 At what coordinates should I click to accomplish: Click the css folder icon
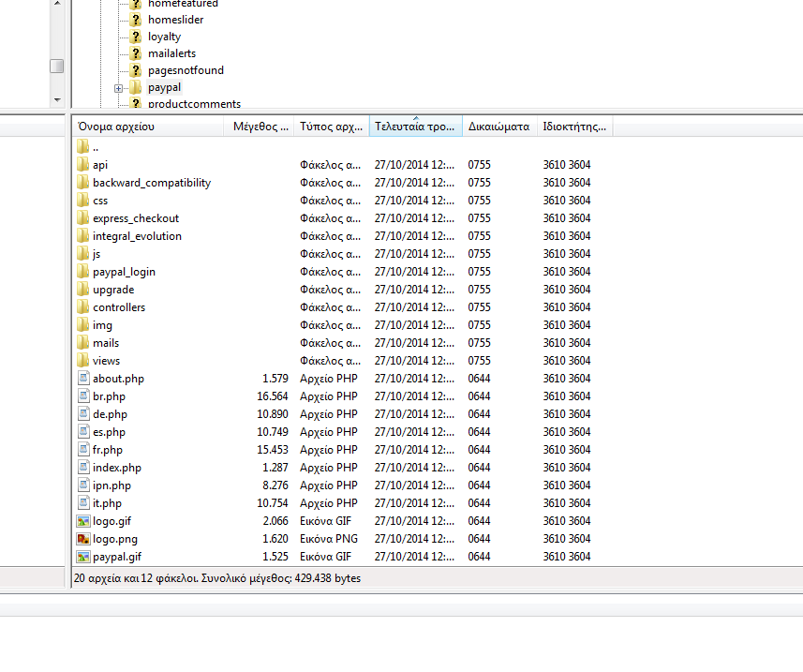pyautogui.click(x=83, y=201)
